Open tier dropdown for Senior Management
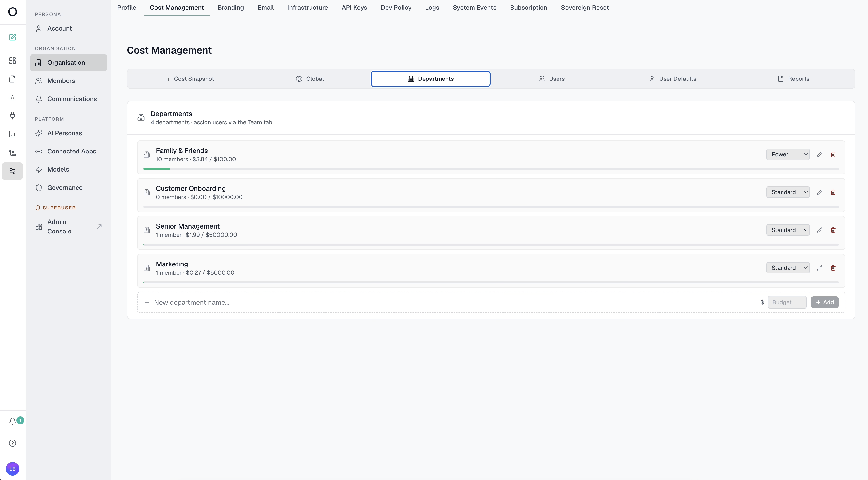Screen dimensions: 868x480 tap(788, 230)
